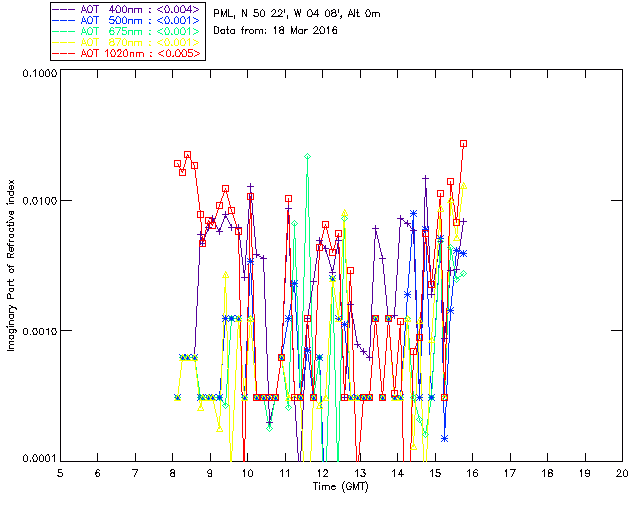This screenshot has height=512, width=640.
Task: Click the Data from 18 Mar 2016 text
Action: click(x=276, y=30)
